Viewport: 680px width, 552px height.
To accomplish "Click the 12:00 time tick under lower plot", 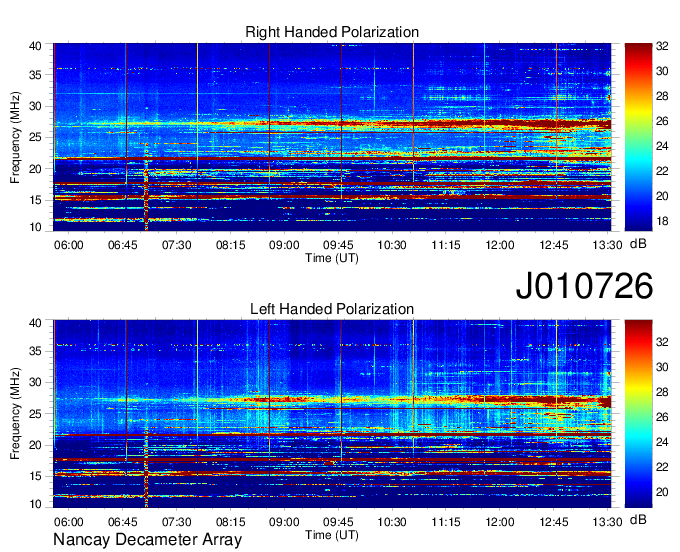I will [500, 522].
